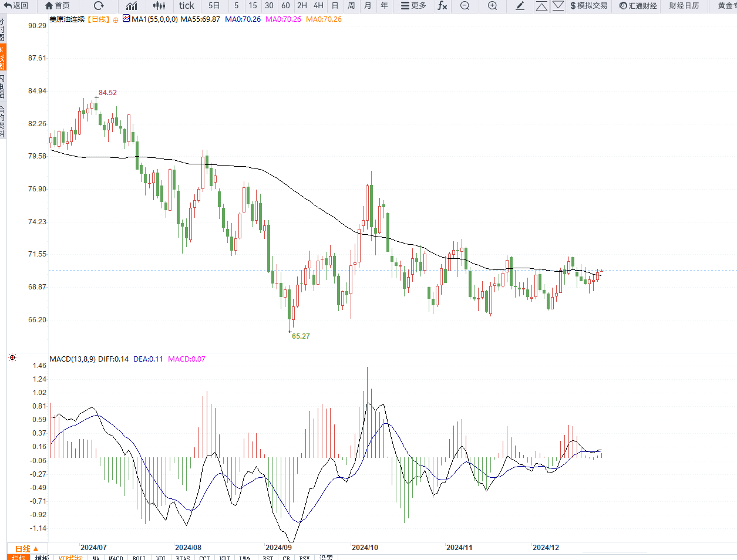Toggle the MA1 indicator icon beside the title

tap(126, 19)
